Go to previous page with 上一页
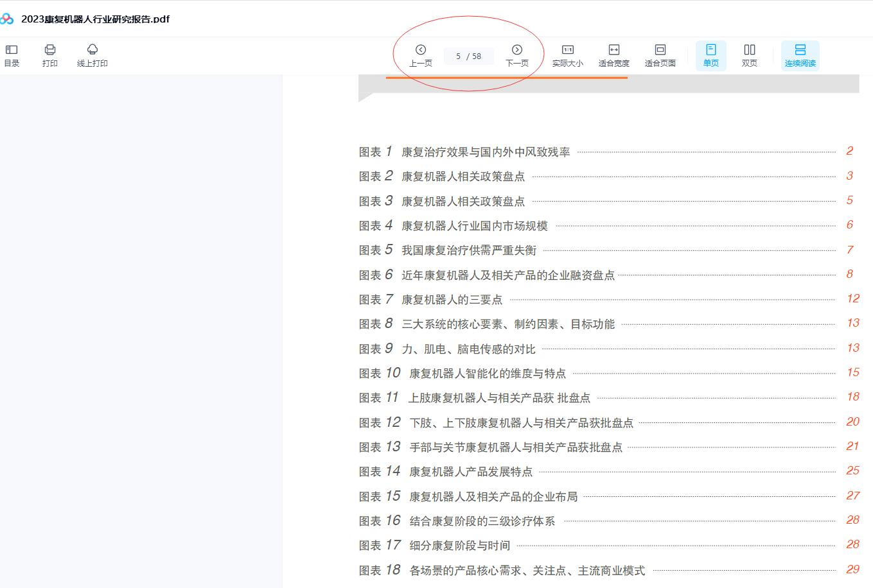This screenshot has width=873, height=588. [x=421, y=55]
